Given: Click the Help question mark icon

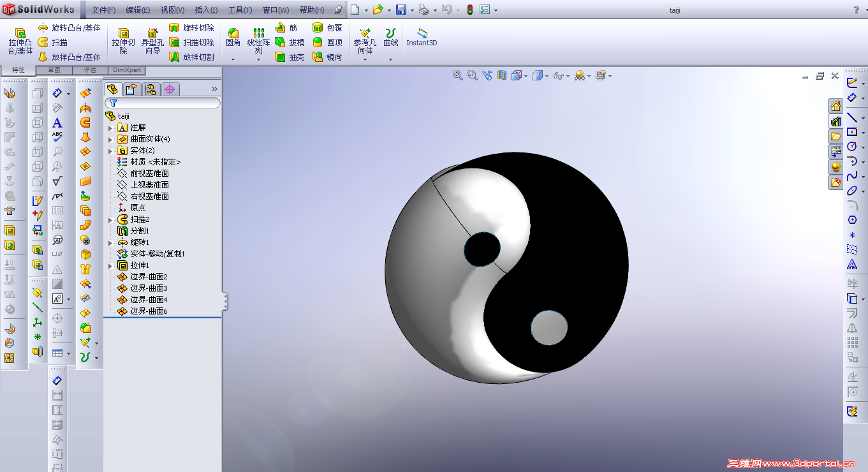Looking at the screenshot, I should pos(857,10).
